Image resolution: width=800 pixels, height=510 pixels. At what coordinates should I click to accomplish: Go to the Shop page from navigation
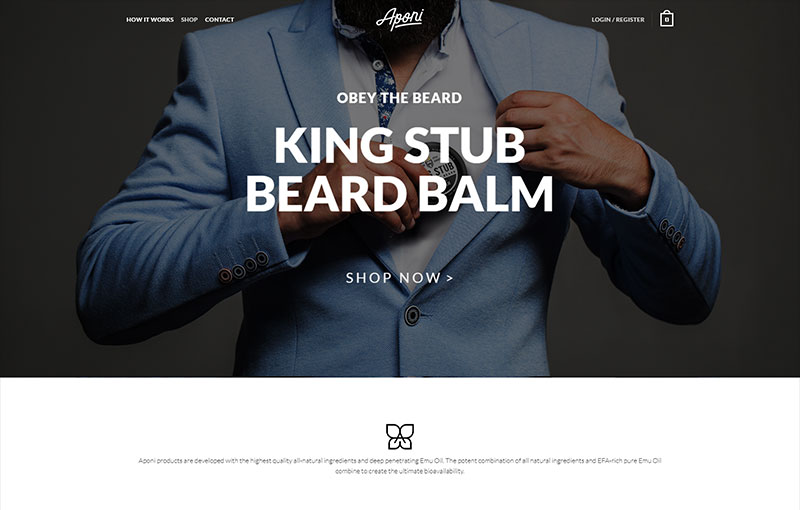tap(189, 19)
